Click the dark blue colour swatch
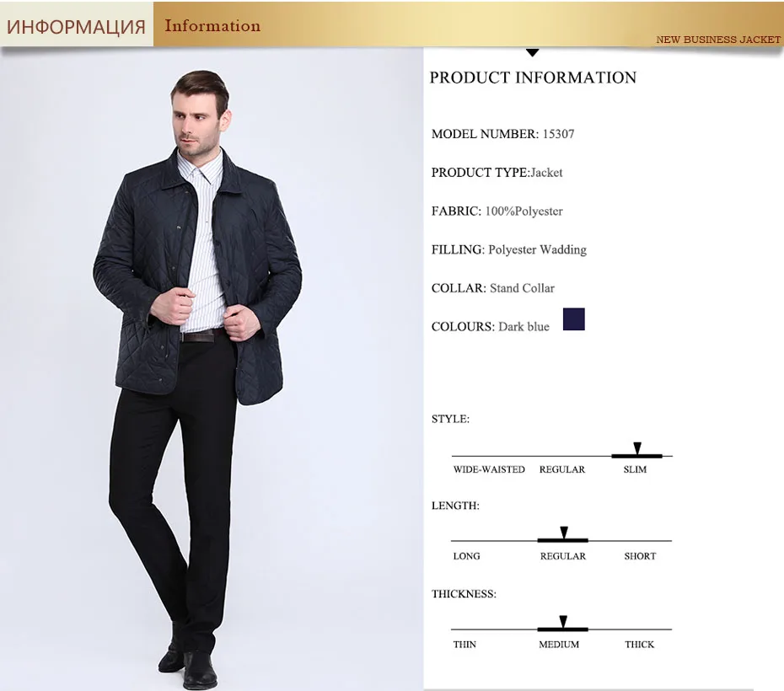Image resolution: width=784 pixels, height=691 pixels. [x=574, y=319]
